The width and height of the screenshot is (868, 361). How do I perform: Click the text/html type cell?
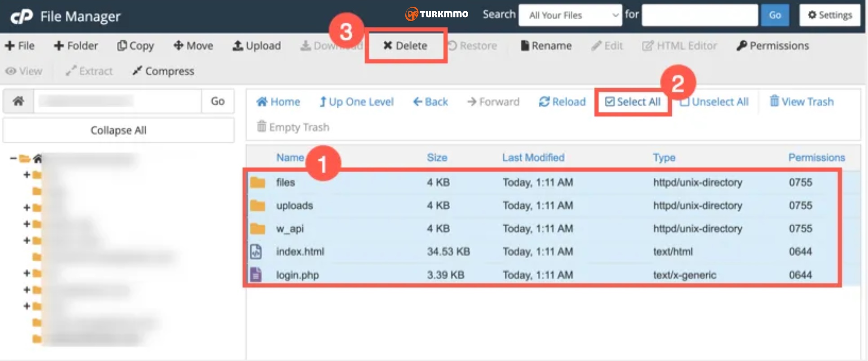pos(673,251)
